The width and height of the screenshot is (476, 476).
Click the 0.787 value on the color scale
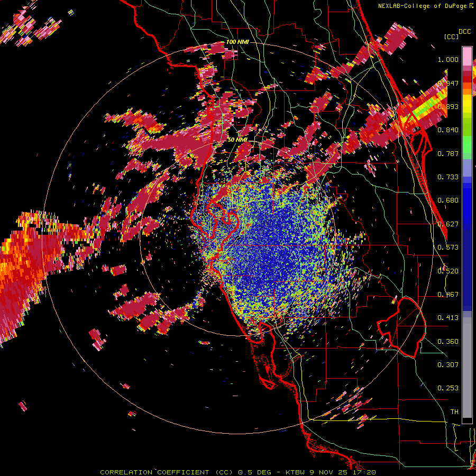(448, 153)
